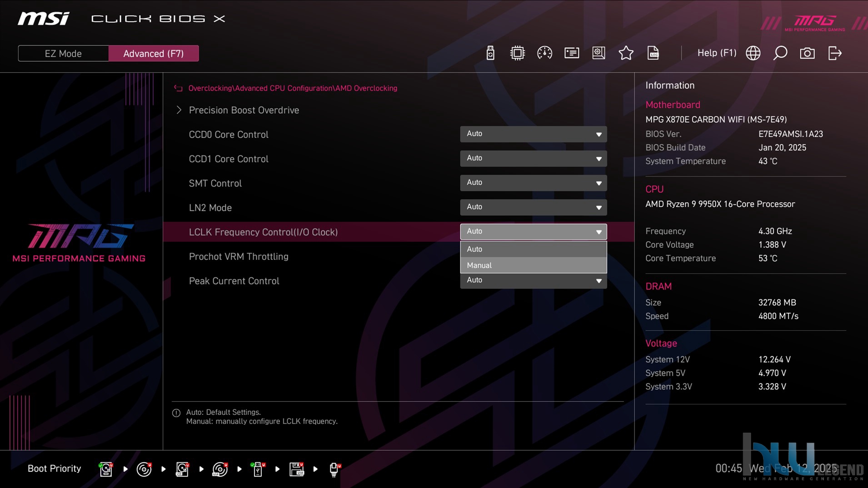Click the Core Voltage 1.388 V value
This screenshot has height=488, width=868.
click(772, 245)
